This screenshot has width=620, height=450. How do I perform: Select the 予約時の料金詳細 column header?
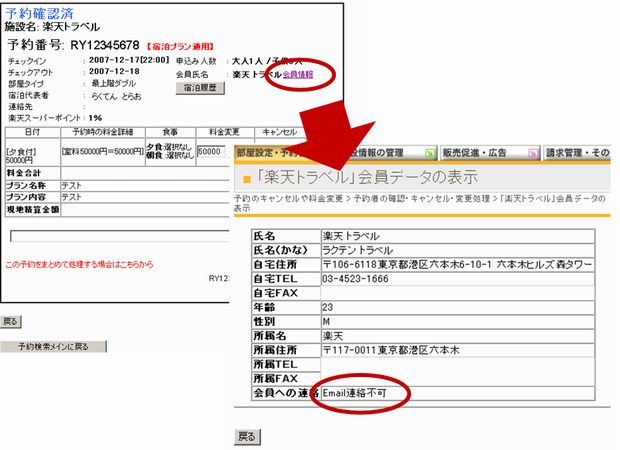[x=103, y=132]
